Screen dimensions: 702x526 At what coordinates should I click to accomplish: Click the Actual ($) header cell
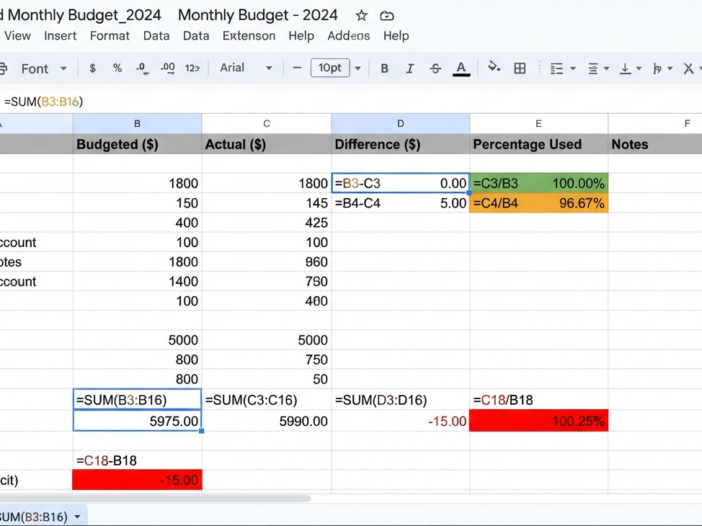(266, 144)
